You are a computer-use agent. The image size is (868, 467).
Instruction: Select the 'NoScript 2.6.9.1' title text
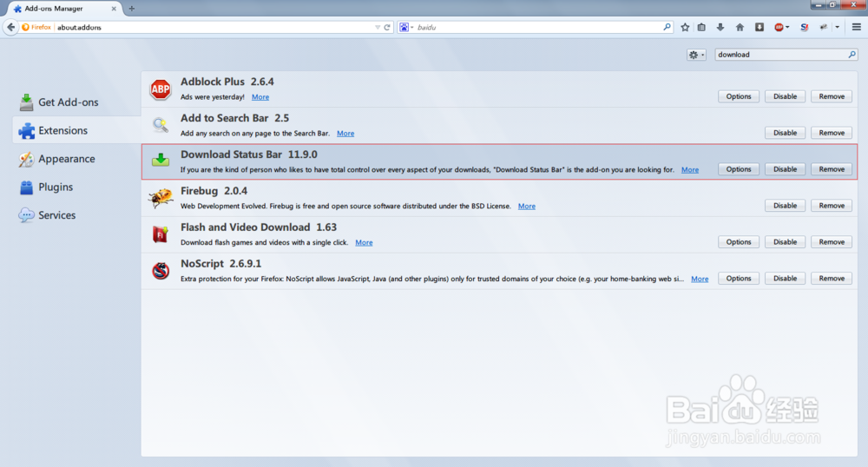pyautogui.click(x=220, y=264)
